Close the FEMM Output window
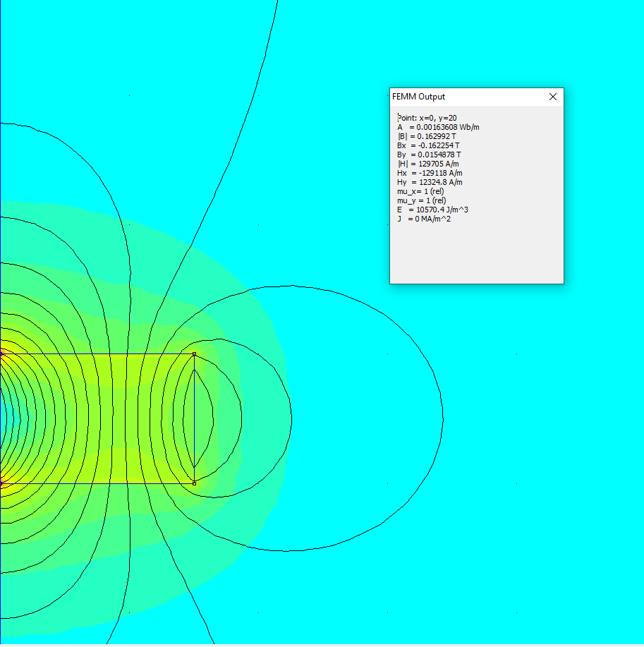644x647 pixels. [553, 97]
